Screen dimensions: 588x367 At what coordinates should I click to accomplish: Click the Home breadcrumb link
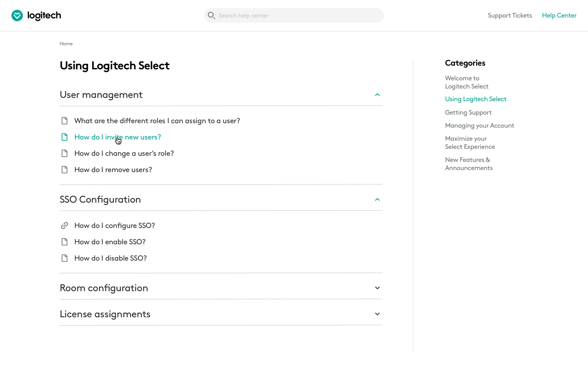66,44
